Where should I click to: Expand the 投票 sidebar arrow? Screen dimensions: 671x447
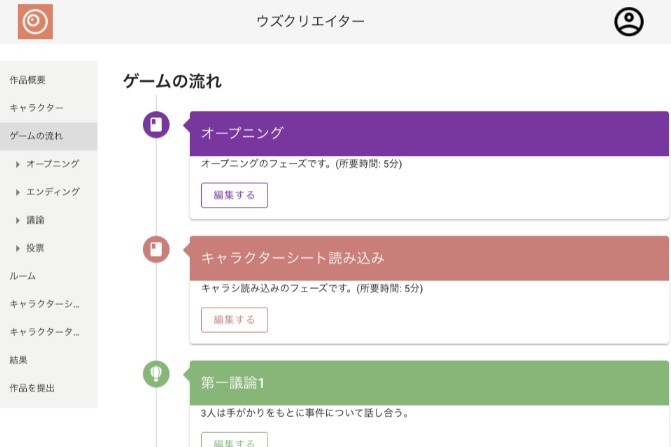coord(18,247)
